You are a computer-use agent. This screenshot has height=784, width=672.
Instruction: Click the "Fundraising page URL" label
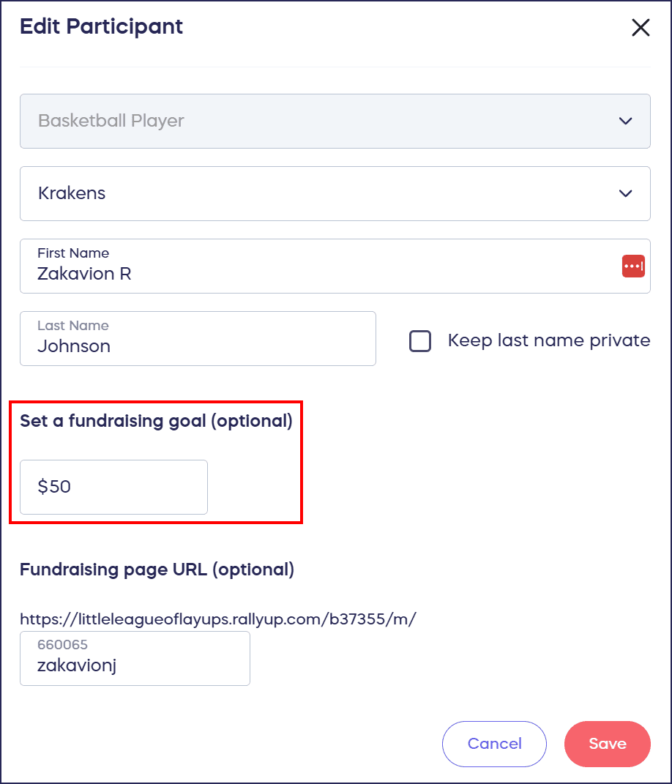point(157,570)
